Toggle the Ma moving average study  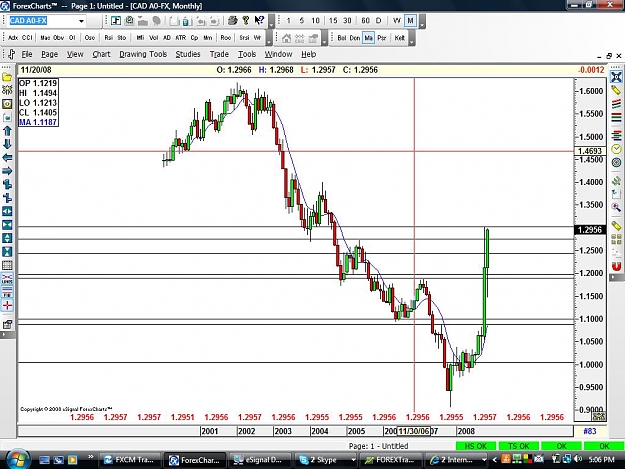(x=368, y=38)
